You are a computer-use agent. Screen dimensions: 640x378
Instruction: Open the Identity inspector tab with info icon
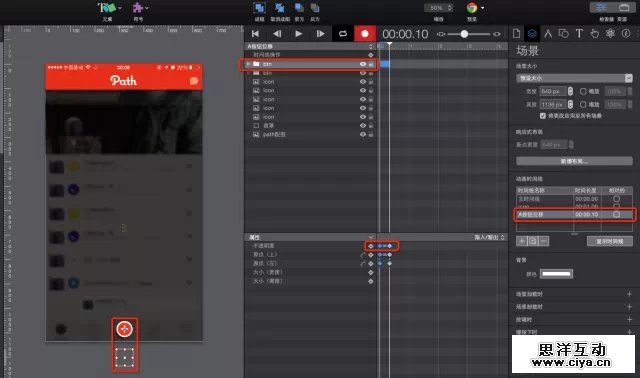pyautogui.click(x=626, y=33)
